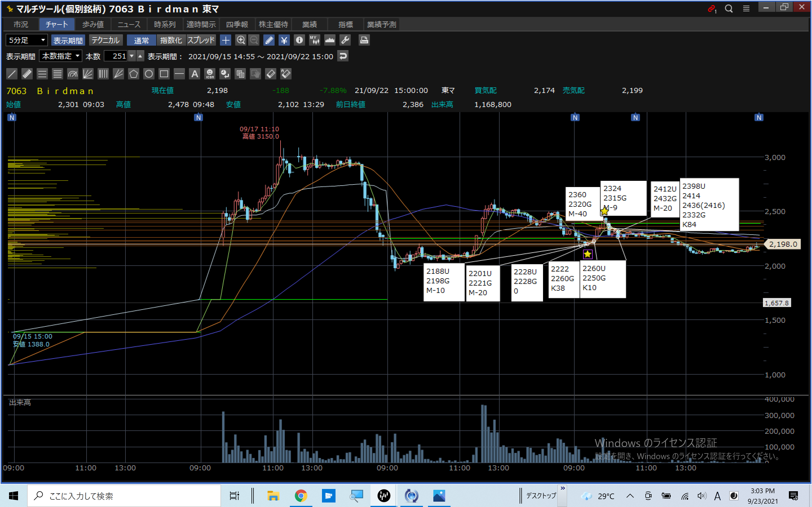Switch to the ニュース tab
812x507 pixels.
click(129, 25)
